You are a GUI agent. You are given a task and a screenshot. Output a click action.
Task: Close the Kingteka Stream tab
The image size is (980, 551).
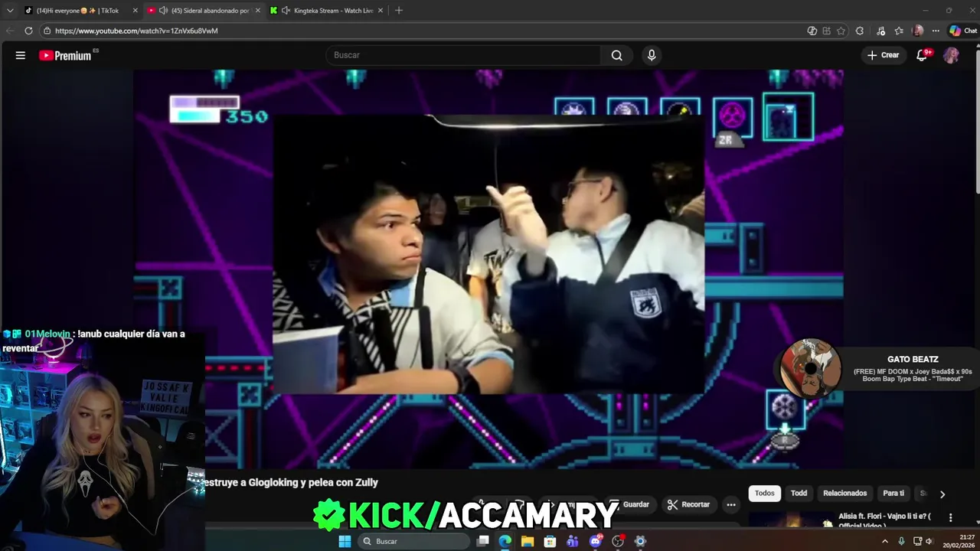click(x=381, y=11)
